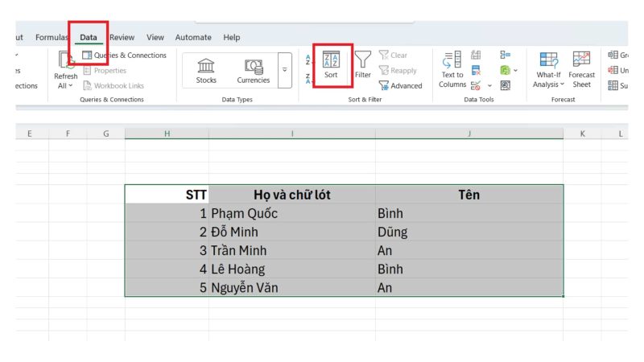Click the Consolidate icon
The width and height of the screenshot is (644, 362).
506,55
